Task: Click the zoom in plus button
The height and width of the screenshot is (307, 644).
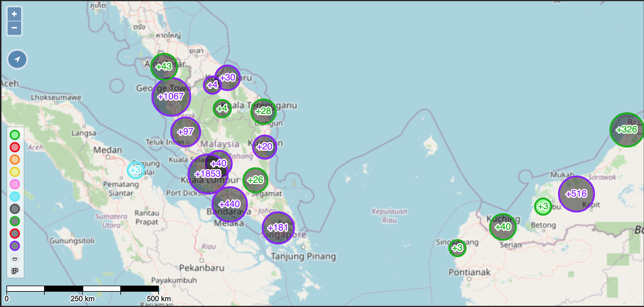Action: (x=14, y=14)
